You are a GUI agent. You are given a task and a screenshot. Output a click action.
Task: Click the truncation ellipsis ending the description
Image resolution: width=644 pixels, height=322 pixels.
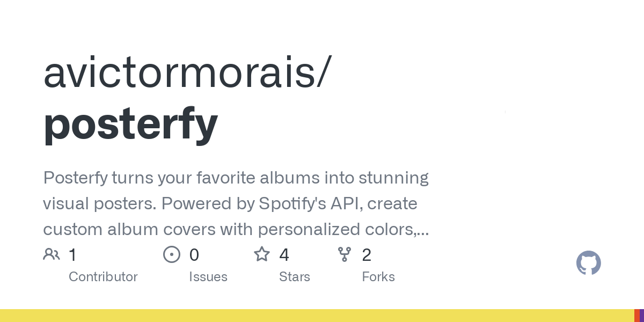point(422,231)
